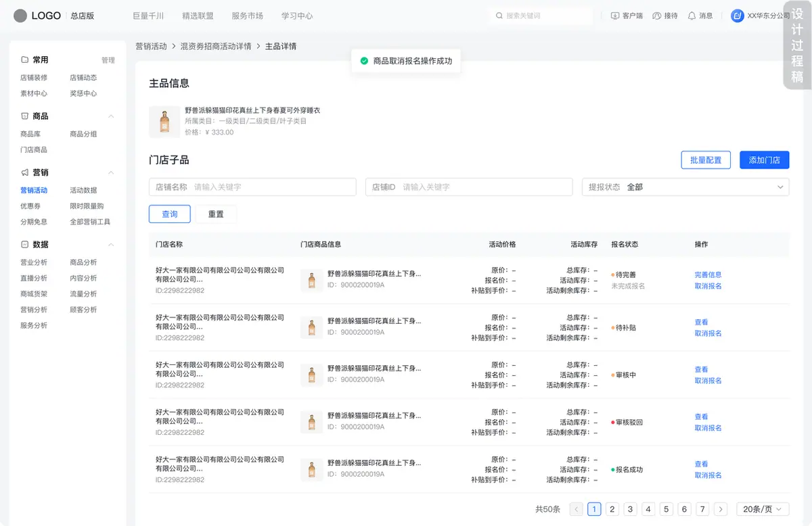Image resolution: width=812 pixels, height=526 pixels.
Task: Open 服务分析 in sidebar
Action: (34, 325)
